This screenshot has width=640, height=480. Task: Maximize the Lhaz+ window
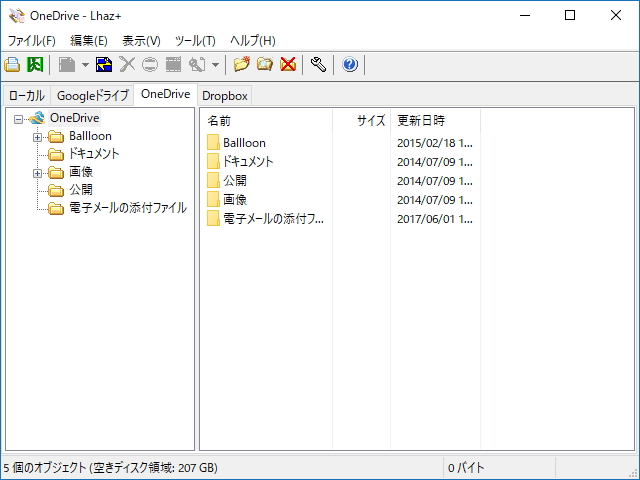tap(570, 15)
